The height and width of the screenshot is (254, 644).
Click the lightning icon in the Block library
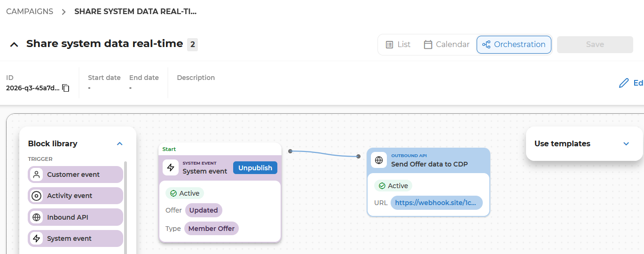pyautogui.click(x=36, y=238)
